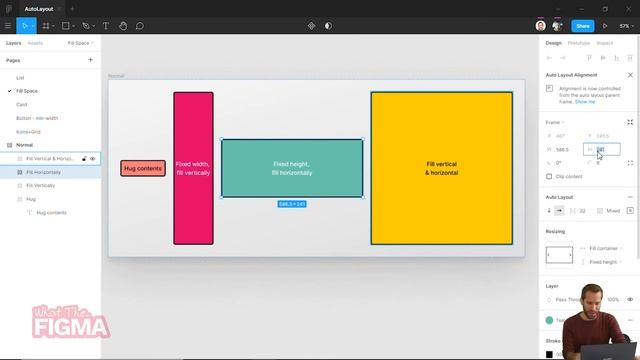Select the Frame tool
The image size is (640, 360).
pyautogui.click(x=46, y=26)
